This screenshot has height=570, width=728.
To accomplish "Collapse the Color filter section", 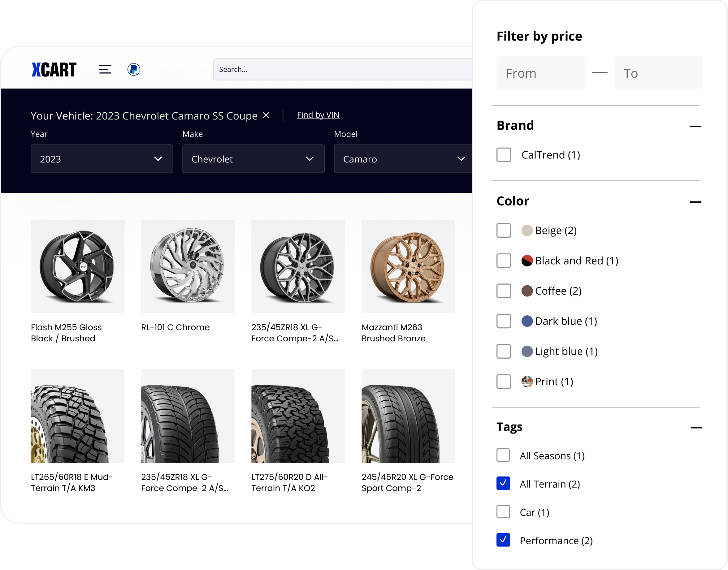I will pyautogui.click(x=696, y=201).
